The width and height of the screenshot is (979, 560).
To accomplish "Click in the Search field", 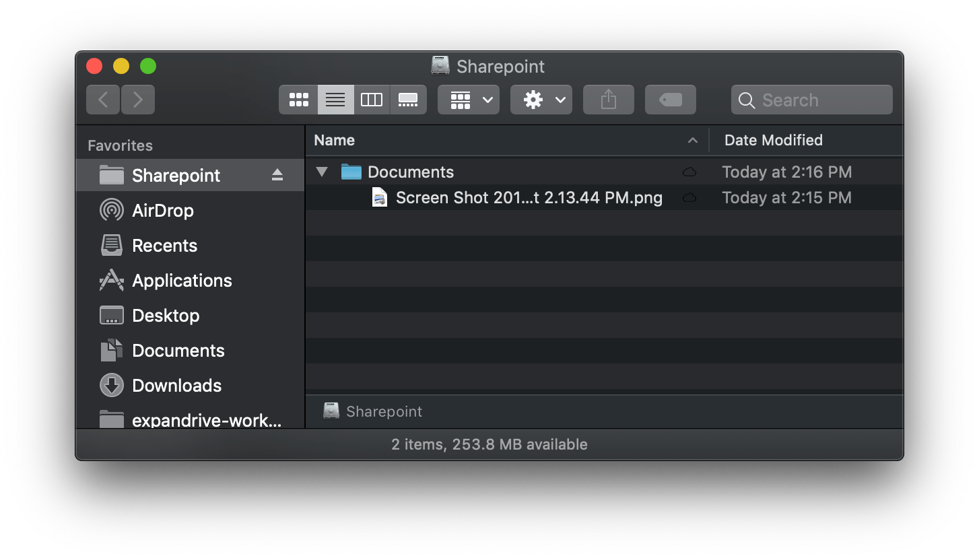I will coord(812,100).
